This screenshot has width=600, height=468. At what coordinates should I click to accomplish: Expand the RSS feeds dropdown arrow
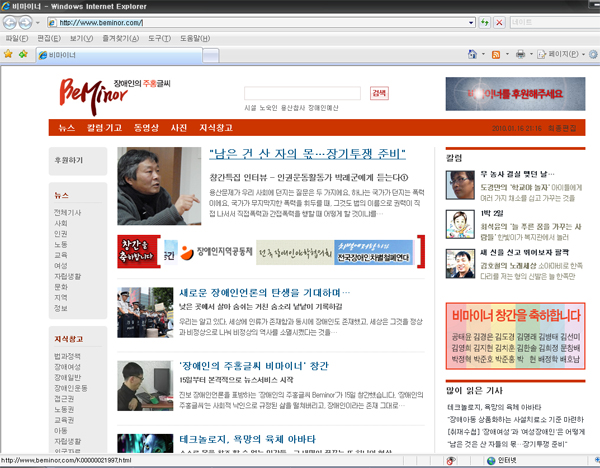click(507, 54)
